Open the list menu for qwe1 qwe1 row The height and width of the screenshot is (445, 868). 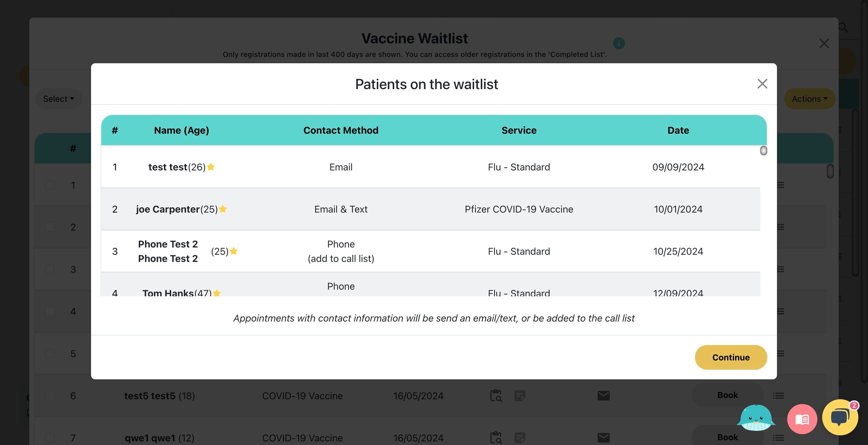[778, 437]
